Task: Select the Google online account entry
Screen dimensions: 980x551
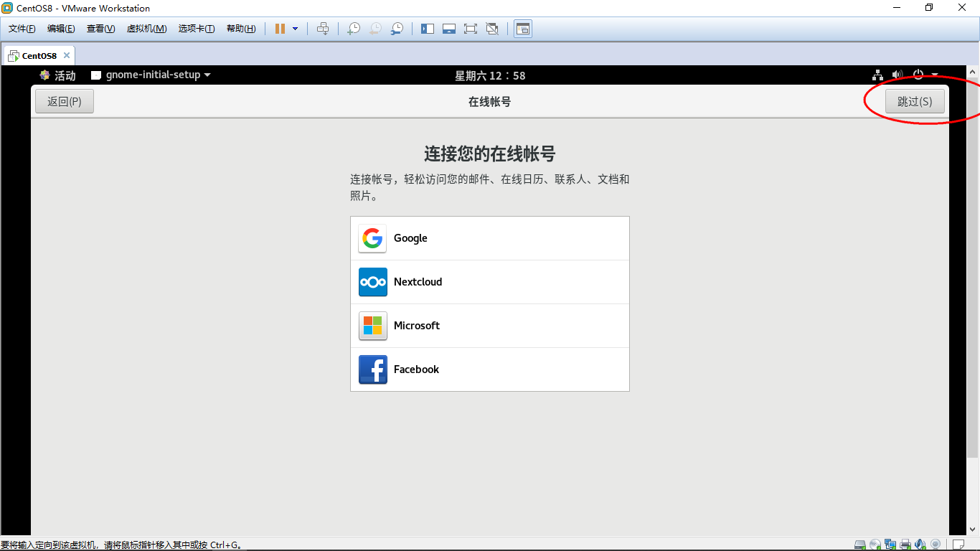Action: [490, 238]
